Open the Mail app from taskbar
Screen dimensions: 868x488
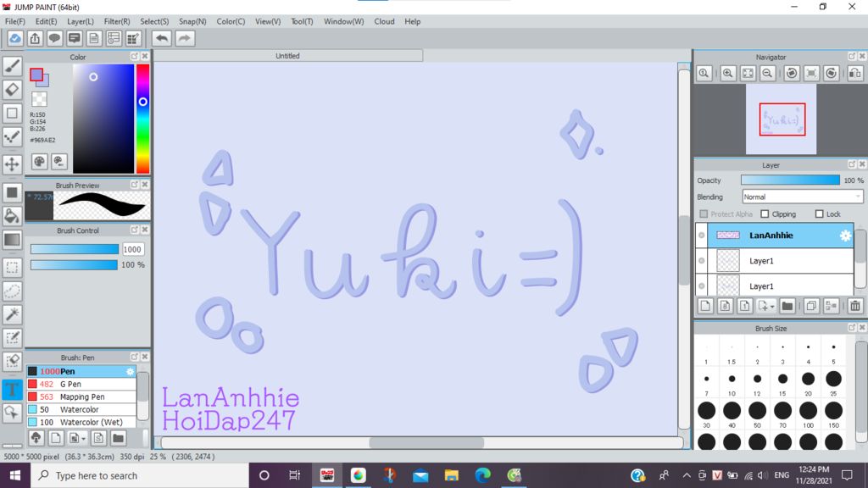tap(420, 475)
